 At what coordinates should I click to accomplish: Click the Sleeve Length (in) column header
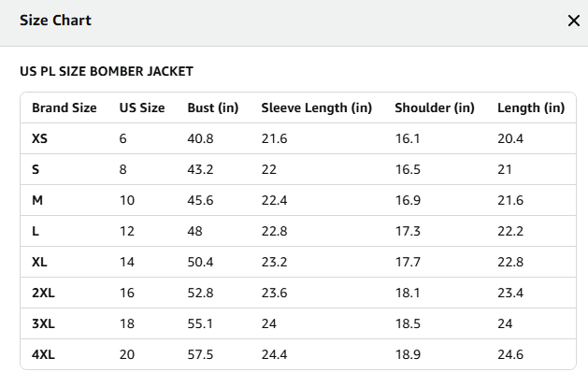317,108
